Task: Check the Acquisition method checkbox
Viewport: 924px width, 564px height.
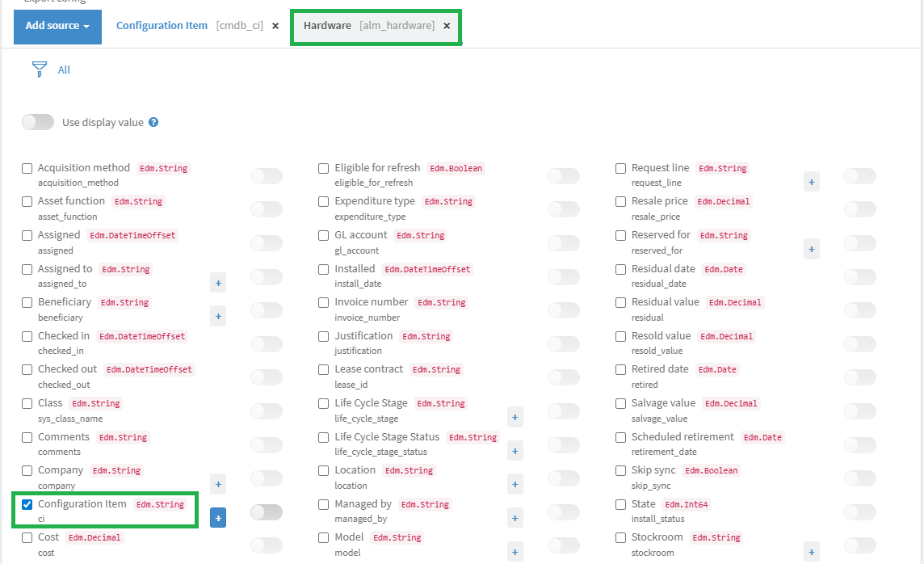Action: pyautogui.click(x=27, y=168)
